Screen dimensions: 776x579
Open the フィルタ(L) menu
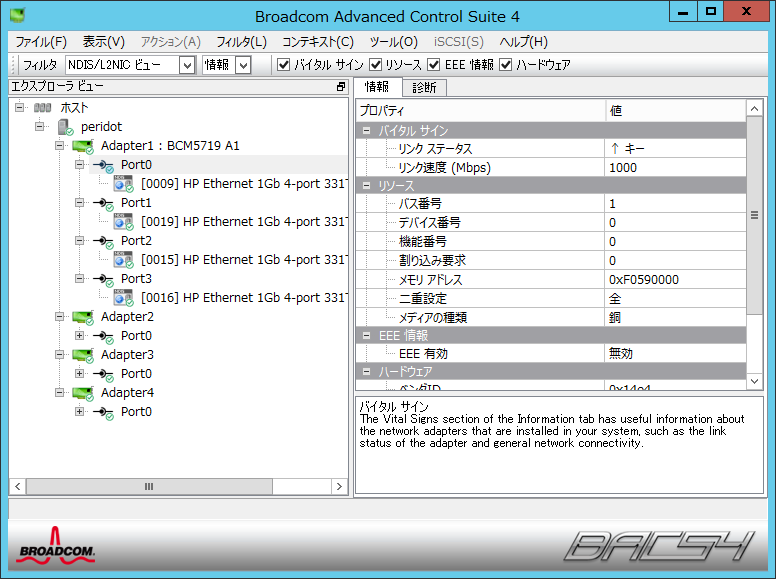coord(242,42)
